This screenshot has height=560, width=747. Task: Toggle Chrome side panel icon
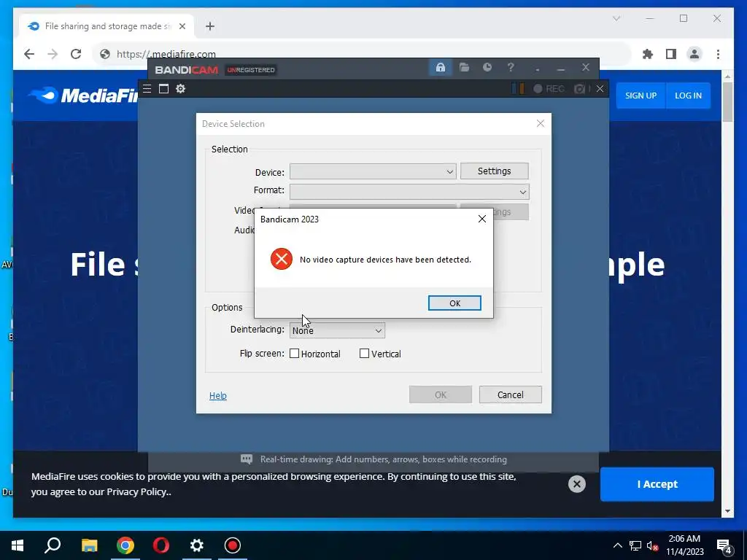click(671, 54)
